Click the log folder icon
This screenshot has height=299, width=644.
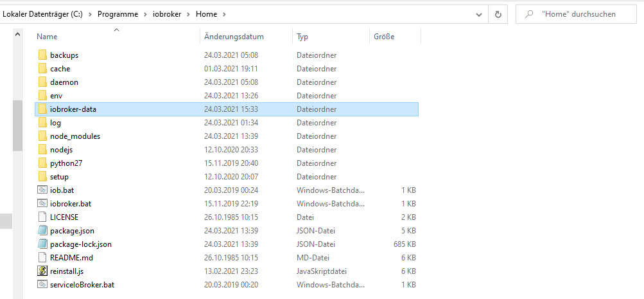(x=42, y=123)
